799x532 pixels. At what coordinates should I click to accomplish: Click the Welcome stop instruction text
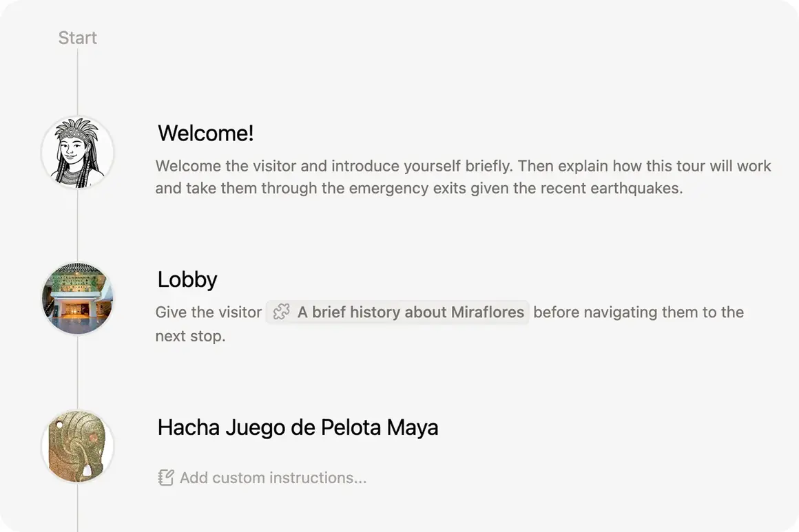click(461, 176)
